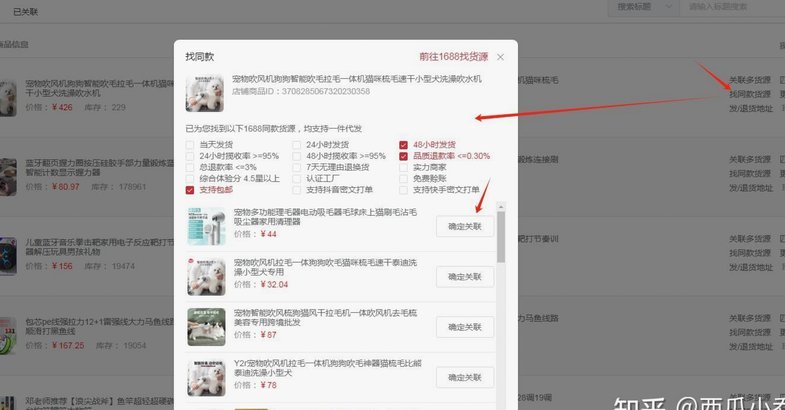Click 关联多货源 in the 大力马鱼线 row
Screen dimensions: 785x410
tap(749, 318)
